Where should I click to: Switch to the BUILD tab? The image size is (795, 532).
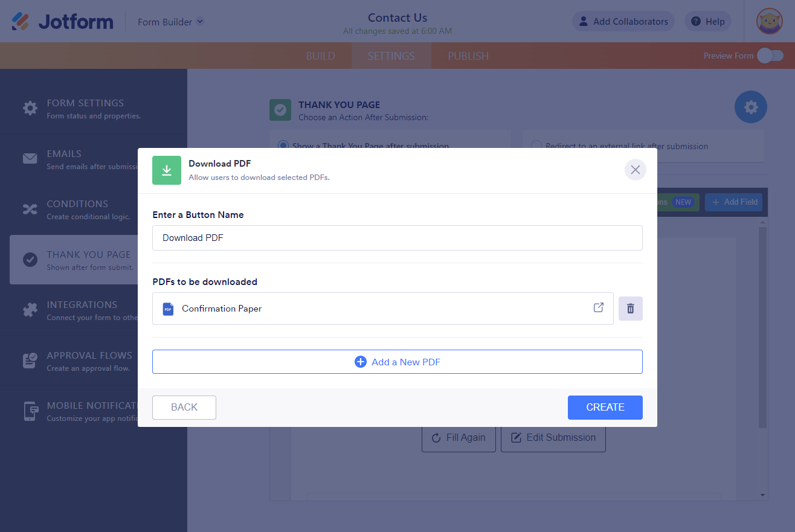[320, 56]
